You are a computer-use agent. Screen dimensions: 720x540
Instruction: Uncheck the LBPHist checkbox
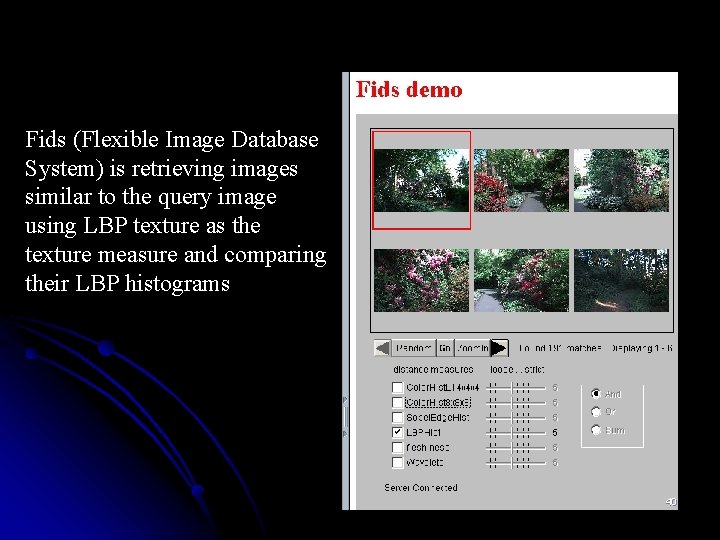click(x=398, y=433)
